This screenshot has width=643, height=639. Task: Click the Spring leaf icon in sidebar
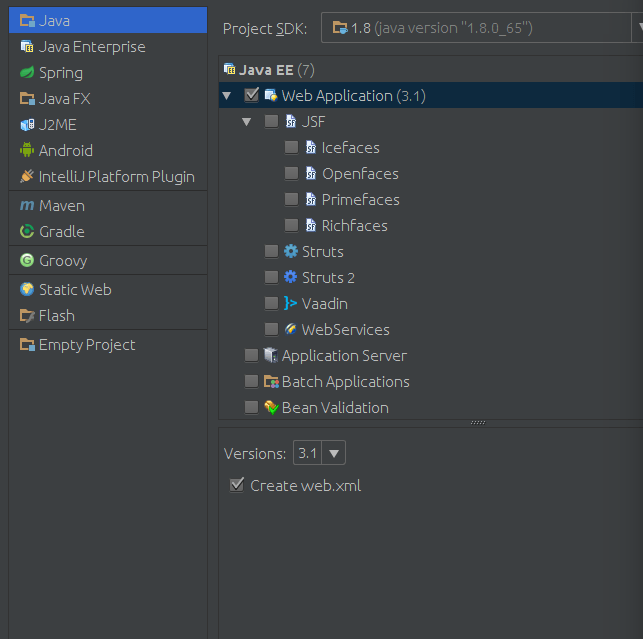pos(27,73)
